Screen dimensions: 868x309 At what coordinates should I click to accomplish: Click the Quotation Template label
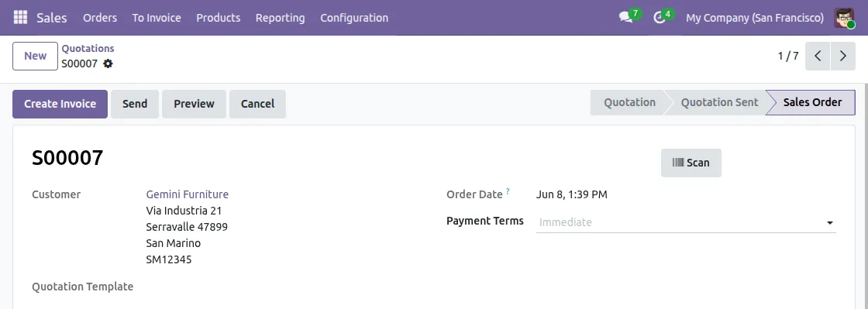pos(82,287)
